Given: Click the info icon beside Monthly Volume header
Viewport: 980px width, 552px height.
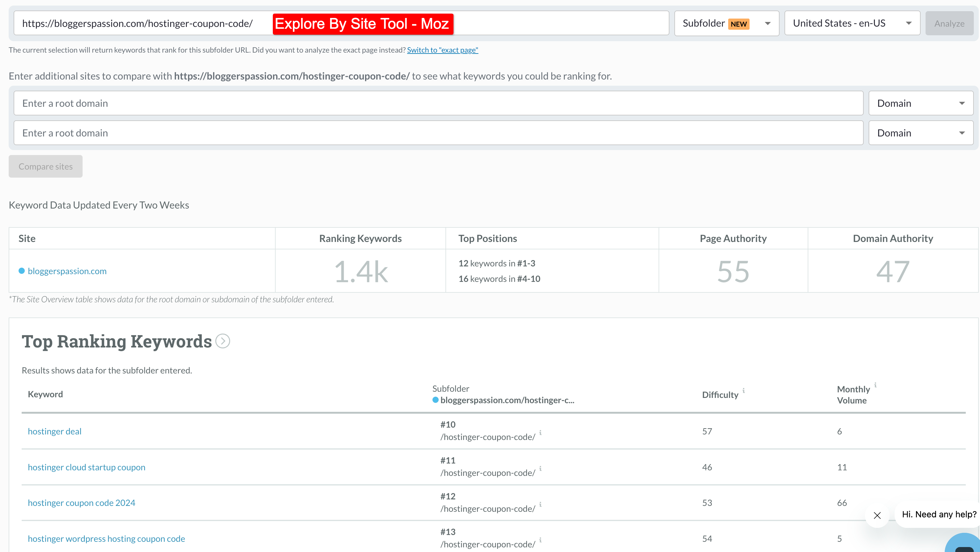Looking at the screenshot, I should [x=875, y=385].
